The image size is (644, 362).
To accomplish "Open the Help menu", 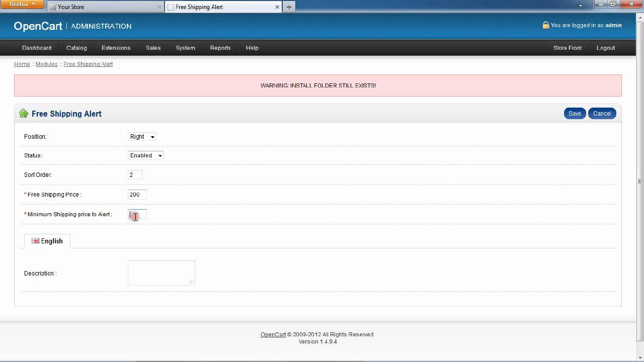I will click(x=252, y=48).
